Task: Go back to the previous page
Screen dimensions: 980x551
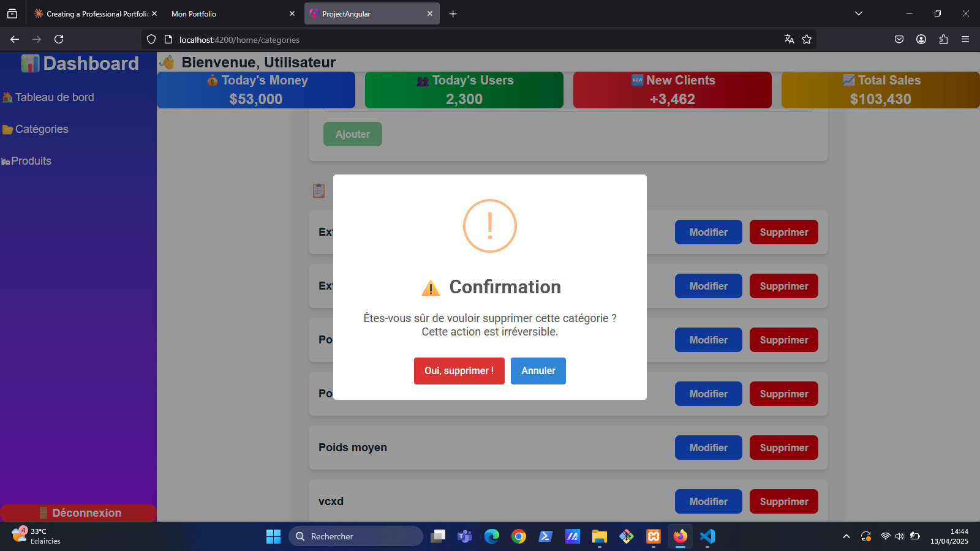Action: (15, 39)
